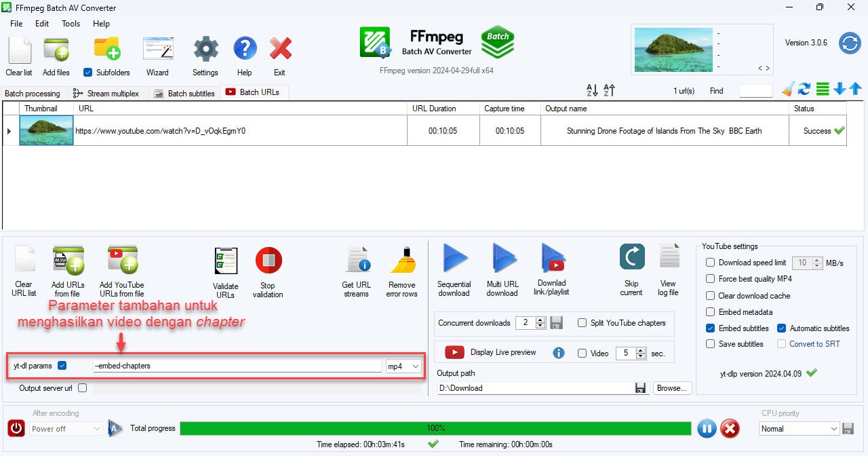Screen dimensions: 868x456
Task: Click the Live preview info icon
Action: (x=559, y=353)
